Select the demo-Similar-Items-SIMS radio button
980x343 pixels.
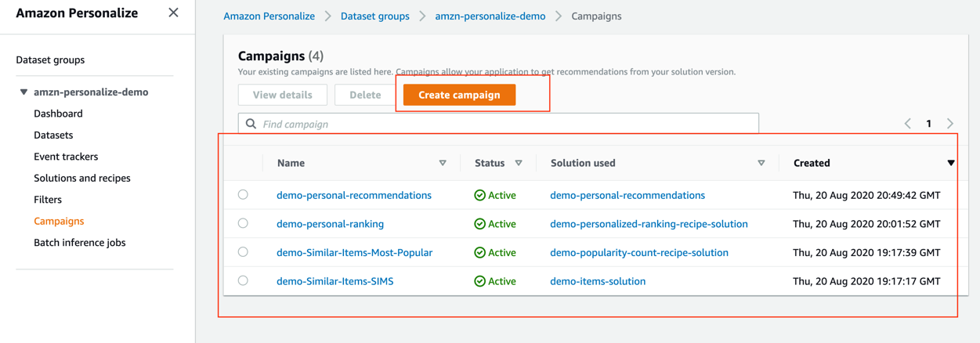pos(243,280)
